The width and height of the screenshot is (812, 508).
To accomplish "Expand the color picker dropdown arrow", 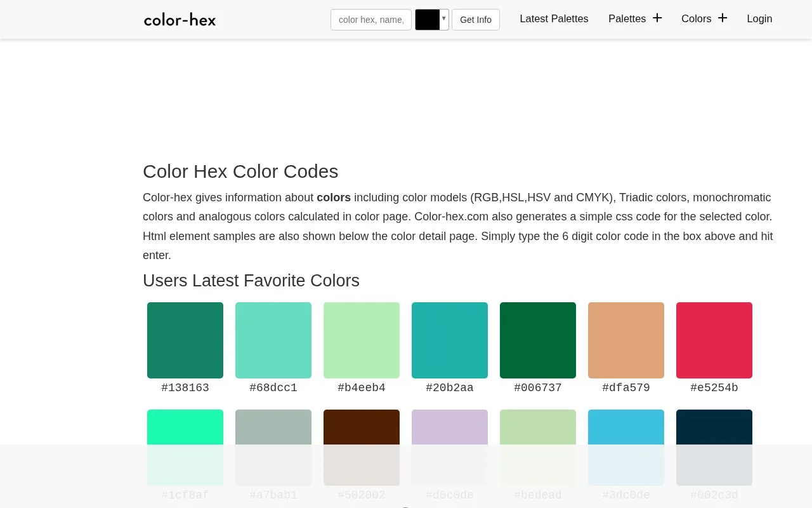I will (444, 18).
